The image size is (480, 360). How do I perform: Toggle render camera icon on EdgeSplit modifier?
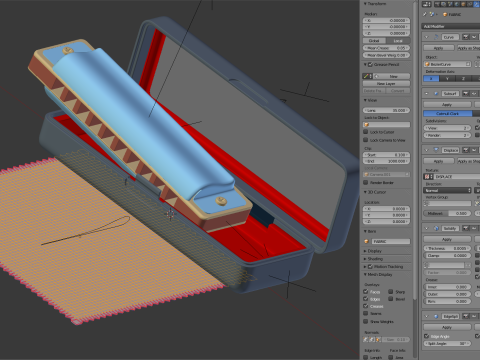click(x=466, y=316)
